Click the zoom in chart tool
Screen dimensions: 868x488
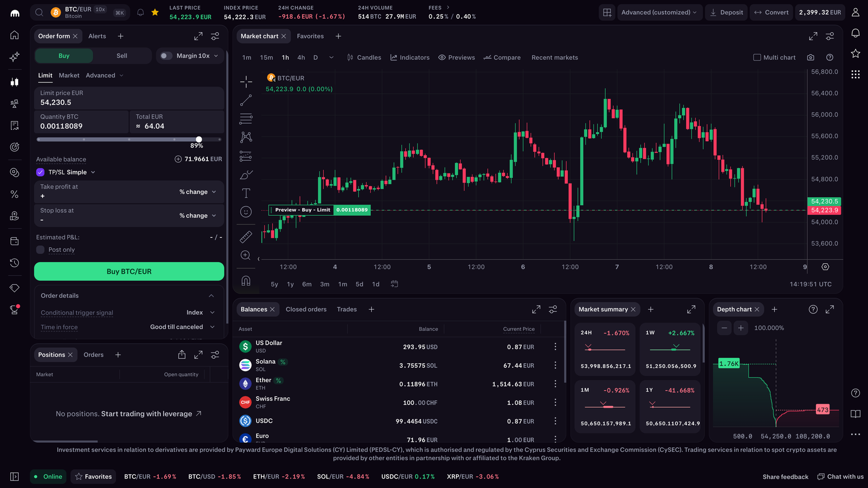[246, 255]
